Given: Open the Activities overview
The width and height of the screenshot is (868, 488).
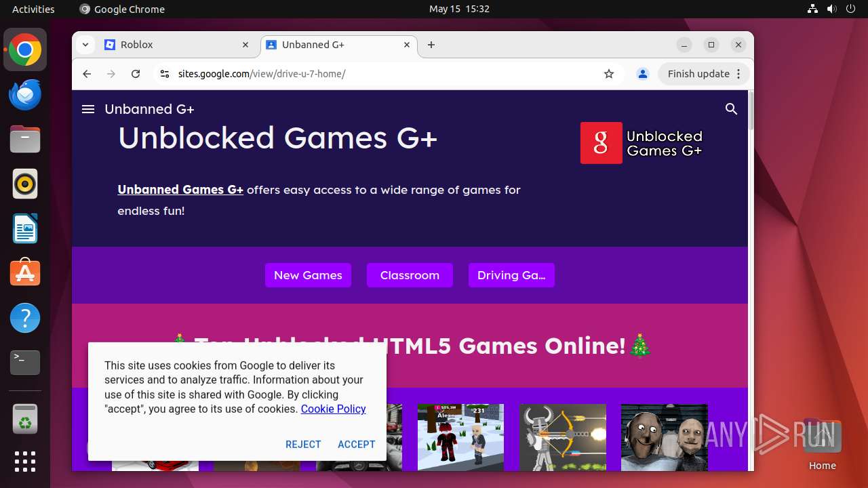Looking at the screenshot, I should click(33, 9).
